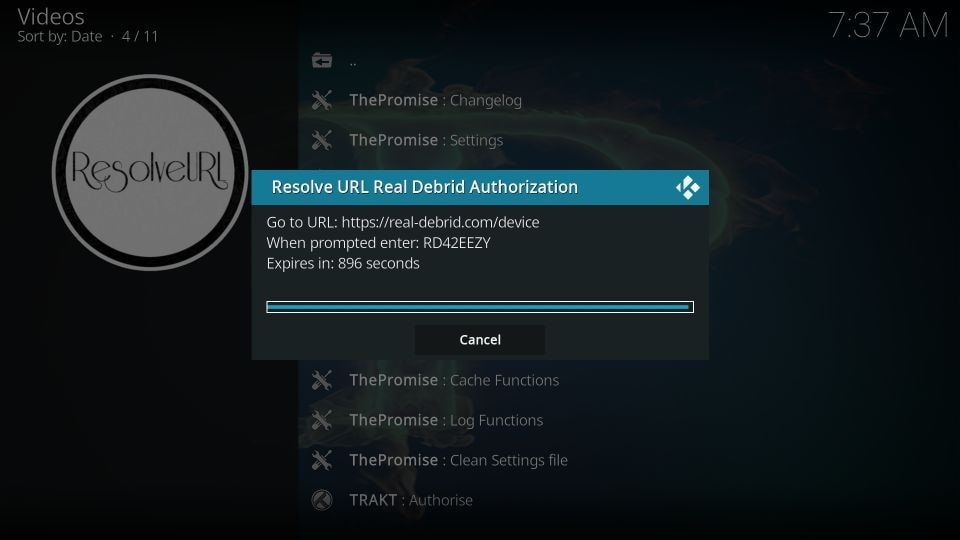Click the parent folder back icon

pos(322,61)
